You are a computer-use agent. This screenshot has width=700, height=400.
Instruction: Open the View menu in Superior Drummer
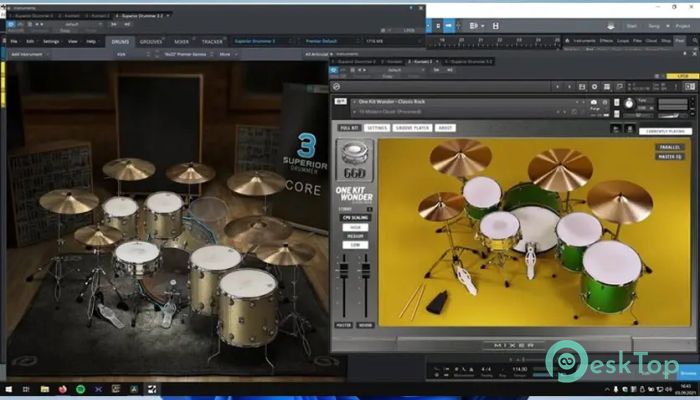pos(72,42)
